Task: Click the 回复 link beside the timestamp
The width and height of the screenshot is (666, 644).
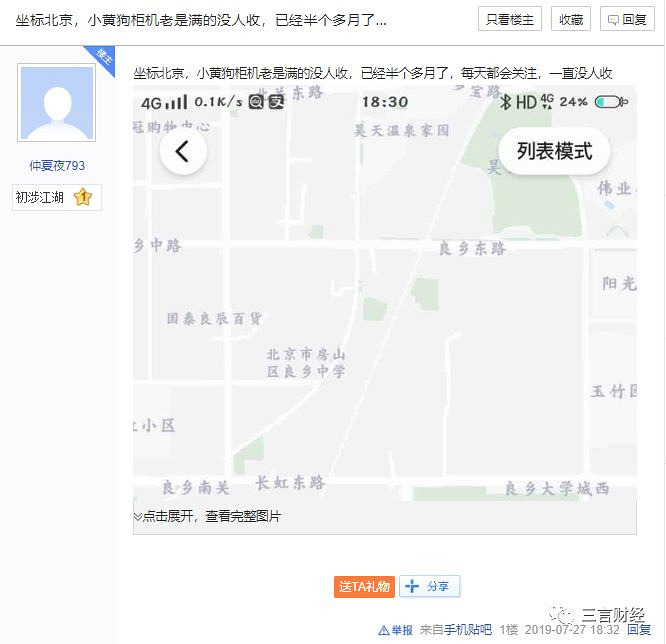Action: [x=639, y=630]
